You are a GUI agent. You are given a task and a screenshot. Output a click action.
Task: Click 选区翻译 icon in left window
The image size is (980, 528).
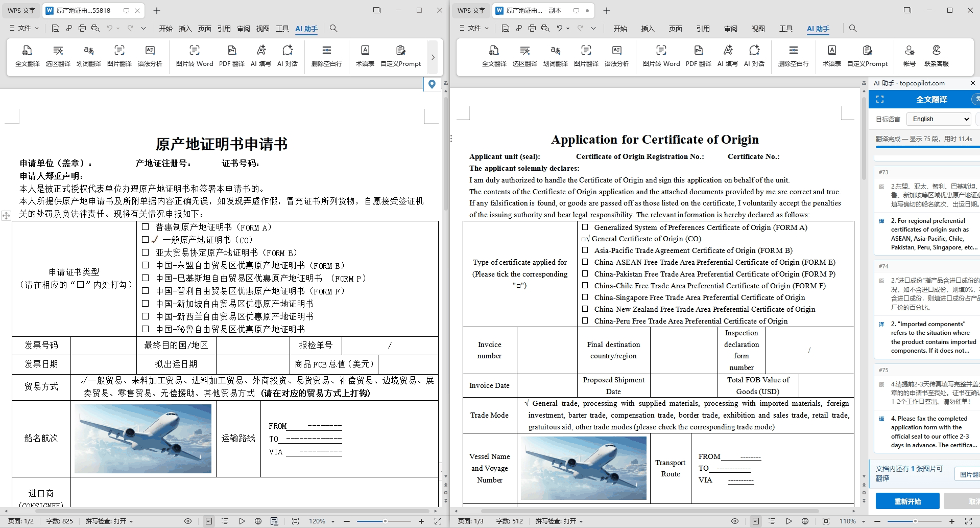pos(58,56)
